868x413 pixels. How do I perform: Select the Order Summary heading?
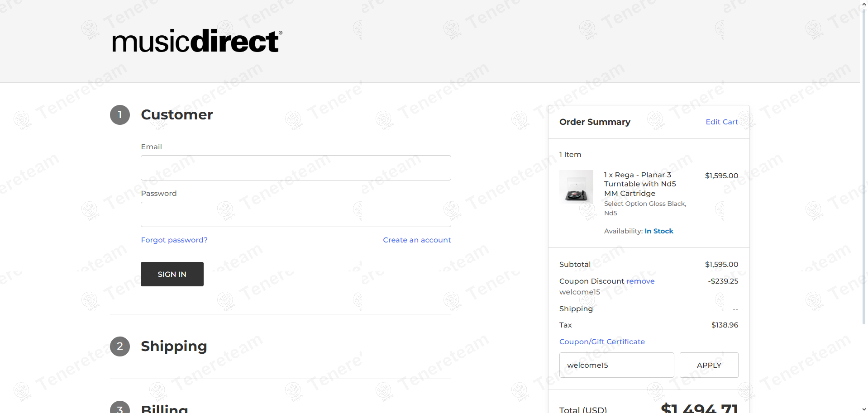[x=595, y=122]
